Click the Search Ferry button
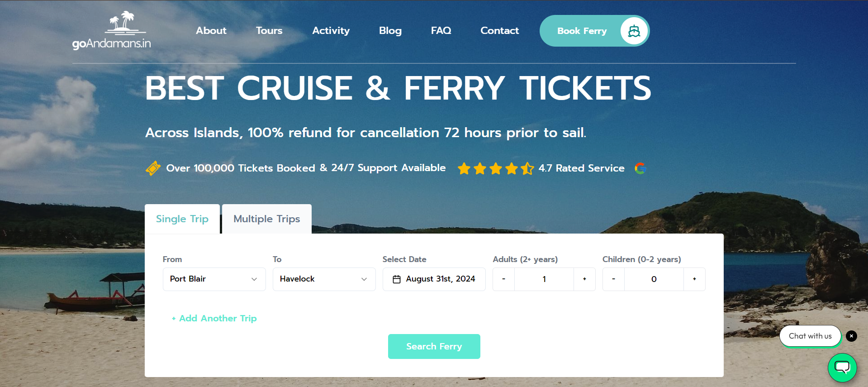 tap(434, 346)
